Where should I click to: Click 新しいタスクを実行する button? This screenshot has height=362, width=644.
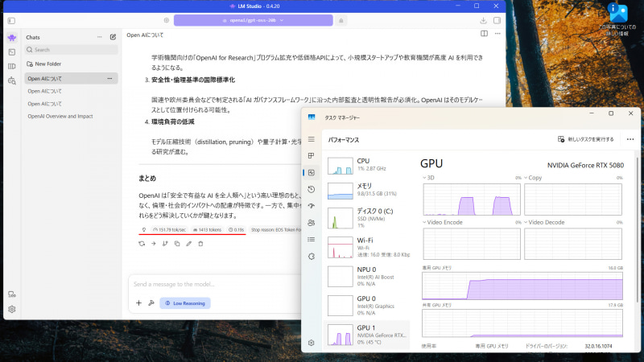coord(586,139)
